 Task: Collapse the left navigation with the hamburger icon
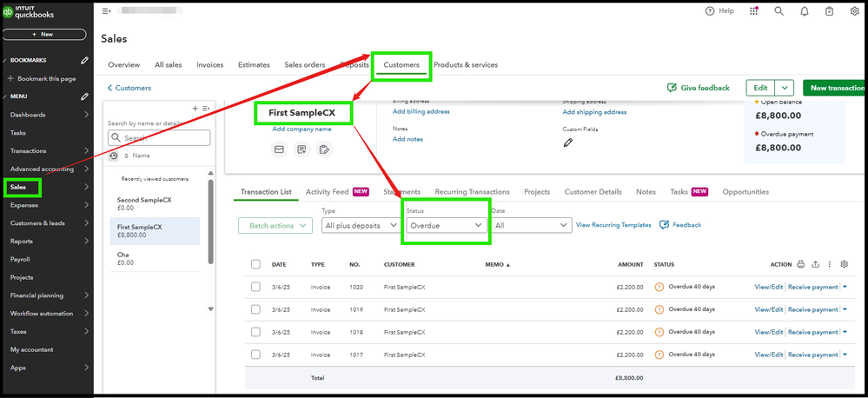[106, 11]
